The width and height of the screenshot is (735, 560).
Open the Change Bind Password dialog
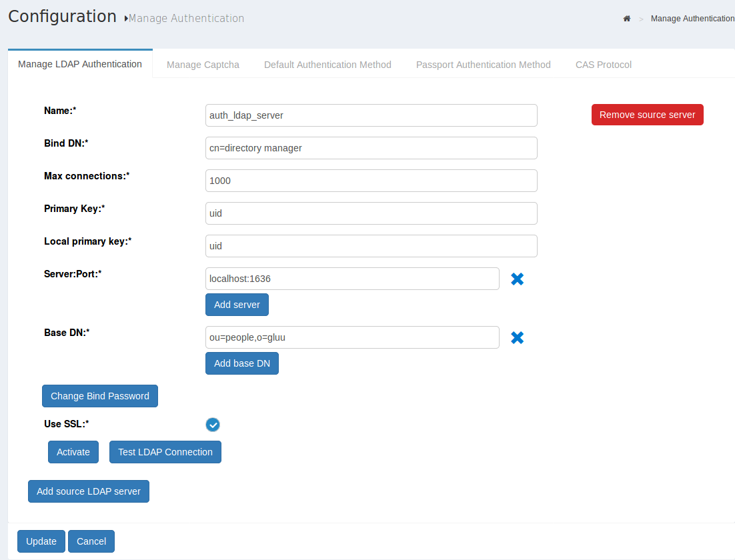(99, 395)
